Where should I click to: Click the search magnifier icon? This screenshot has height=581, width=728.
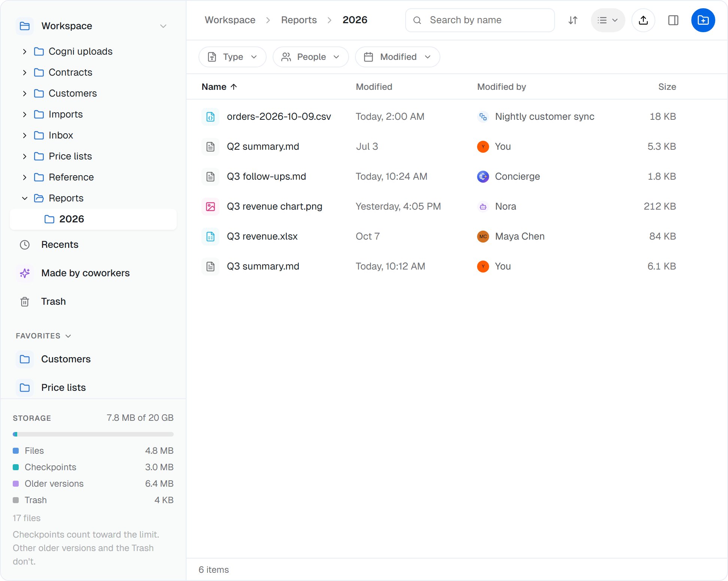coord(417,20)
